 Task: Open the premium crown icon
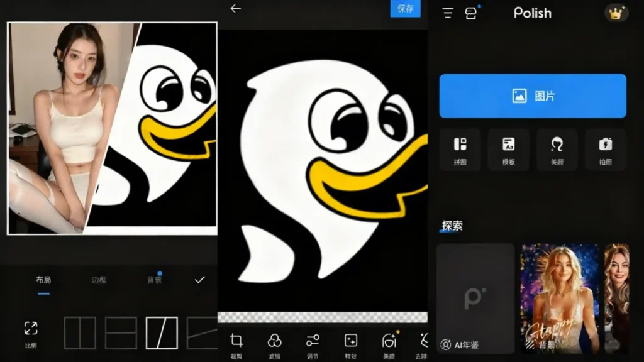click(x=615, y=14)
